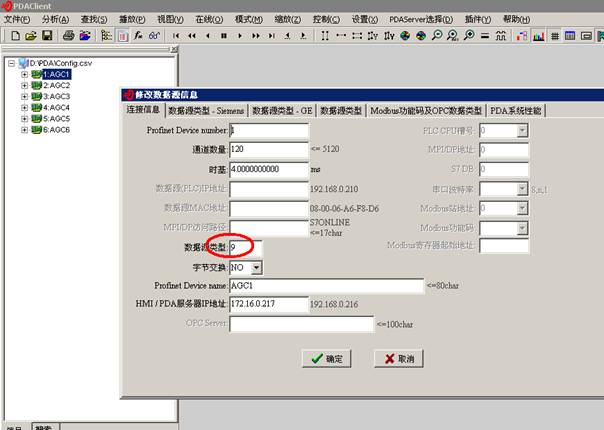This screenshot has width=604, height=430.
Task: Click the 确定 confirm button
Action: click(x=326, y=358)
